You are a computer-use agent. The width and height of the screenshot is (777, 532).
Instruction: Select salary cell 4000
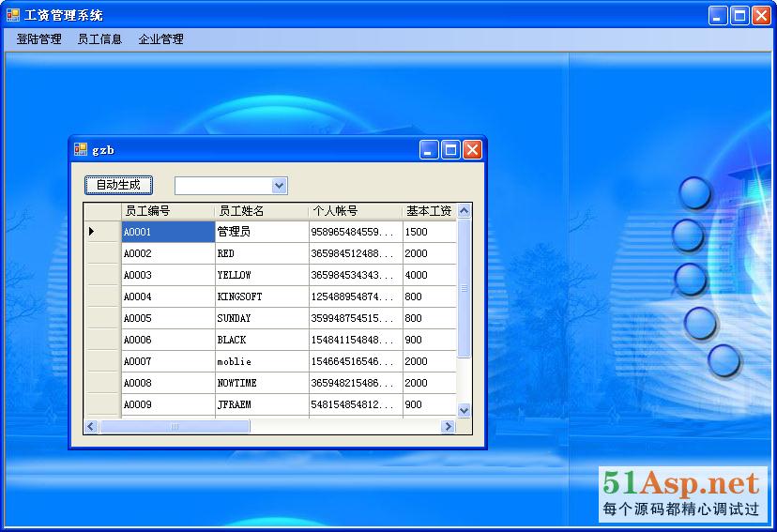point(429,275)
